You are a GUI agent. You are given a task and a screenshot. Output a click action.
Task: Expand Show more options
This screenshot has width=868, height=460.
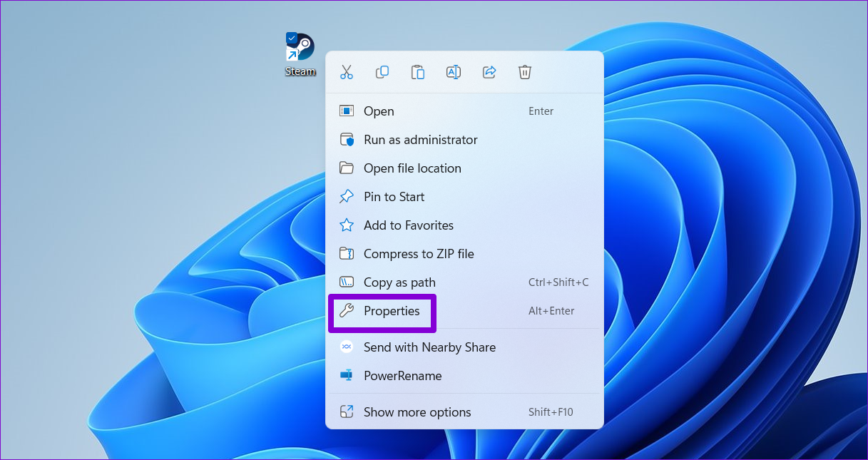click(417, 412)
